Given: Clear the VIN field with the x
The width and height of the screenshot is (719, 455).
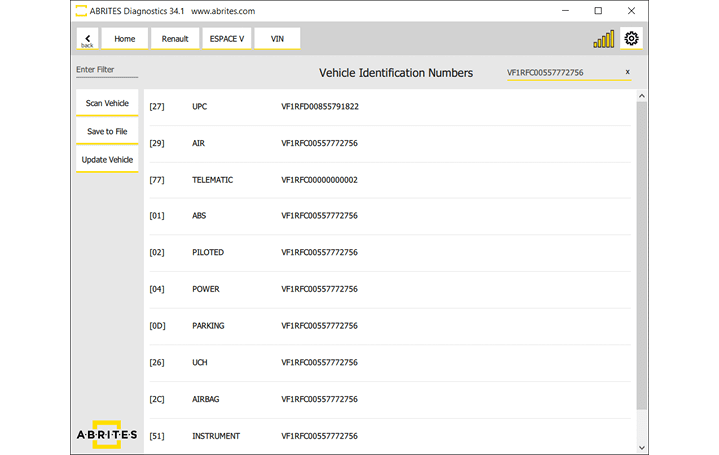Looking at the screenshot, I should (x=627, y=72).
